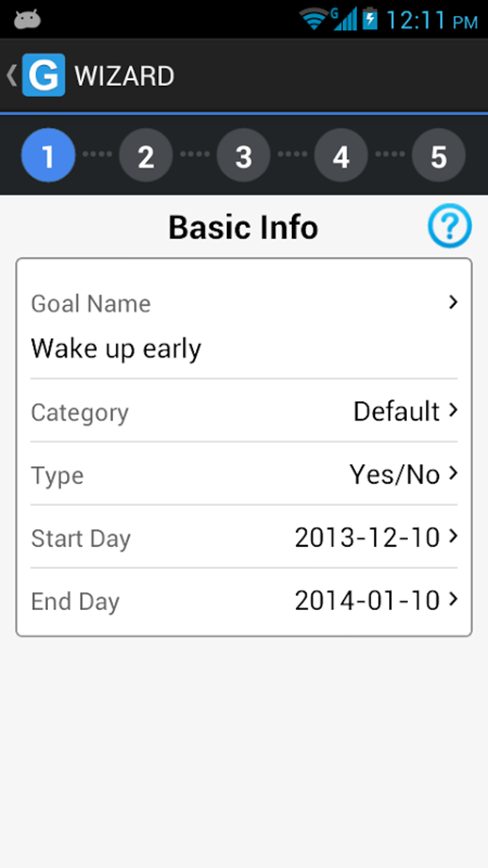
Task: Jump to wizard step 2
Action: 146,155
